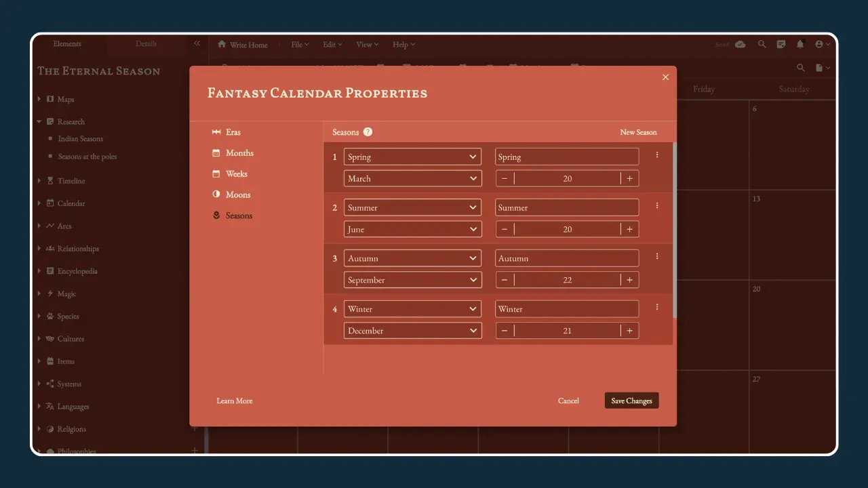Click the Save Changes button
The height and width of the screenshot is (488, 868).
pyautogui.click(x=631, y=400)
